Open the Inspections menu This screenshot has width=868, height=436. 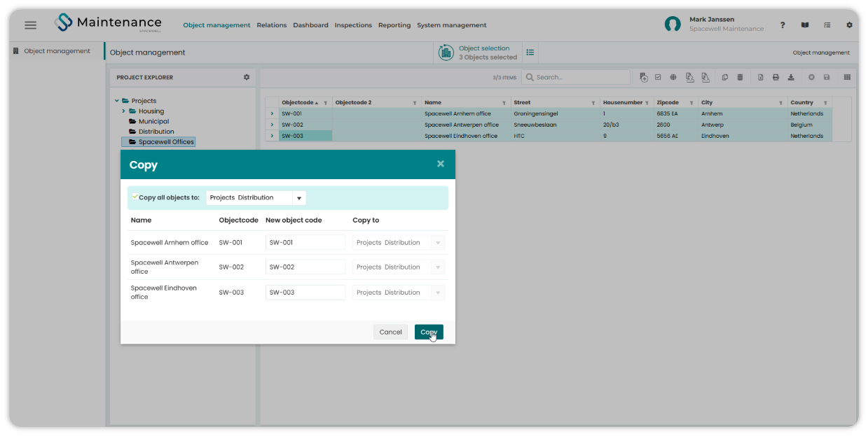[353, 25]
